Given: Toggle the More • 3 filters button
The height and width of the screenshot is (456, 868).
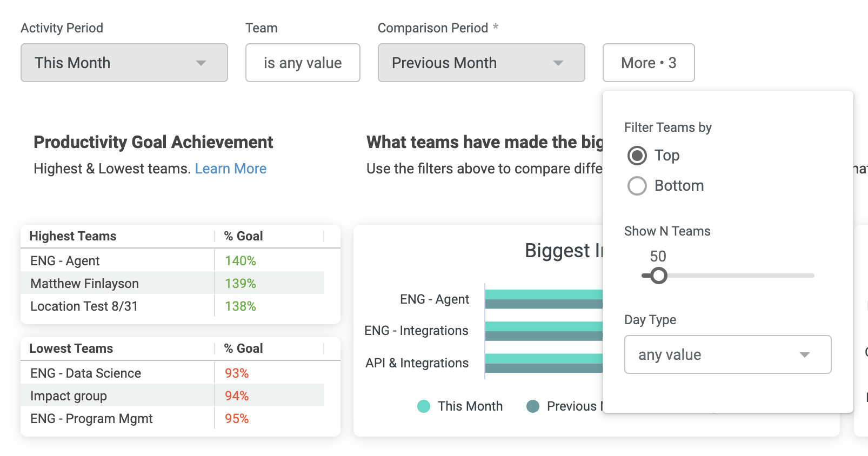Looking at the screenshot, I should click(x=649, y=63).
